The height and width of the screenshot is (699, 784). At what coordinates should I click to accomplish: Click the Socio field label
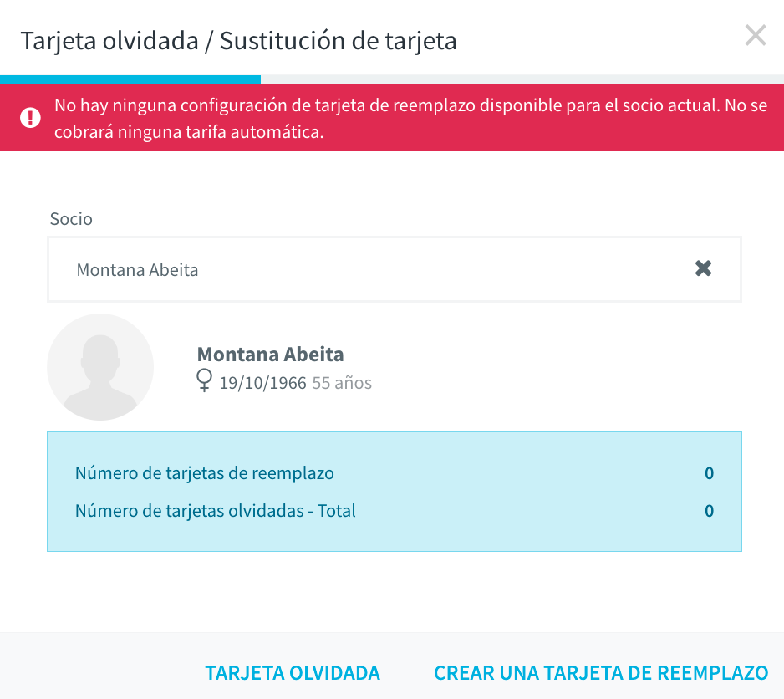(71, 219)
